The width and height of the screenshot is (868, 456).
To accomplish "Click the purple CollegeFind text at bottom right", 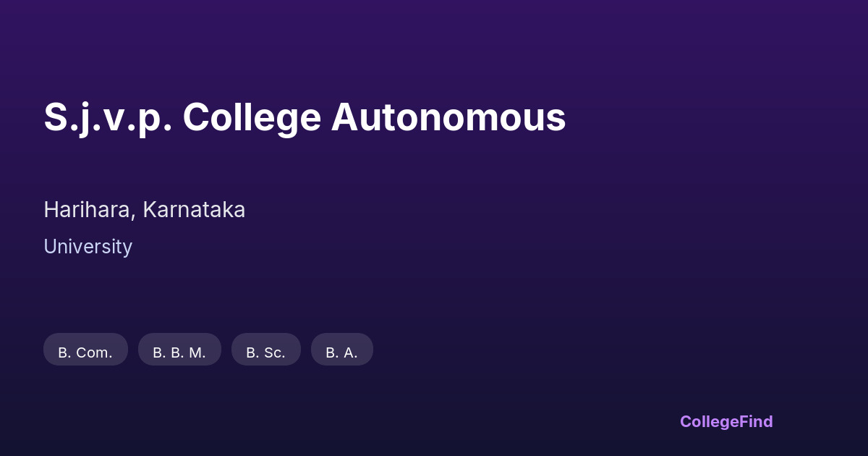I will click(x=726, y=421).
